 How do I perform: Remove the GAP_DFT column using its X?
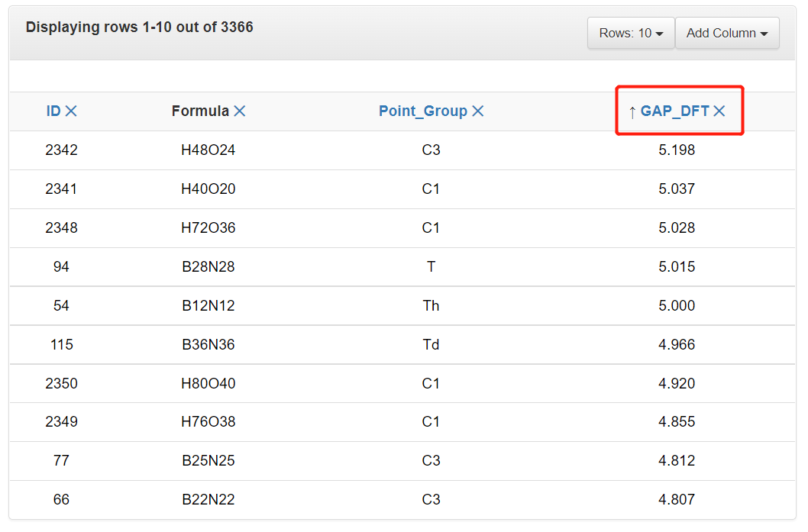(719, 111)
